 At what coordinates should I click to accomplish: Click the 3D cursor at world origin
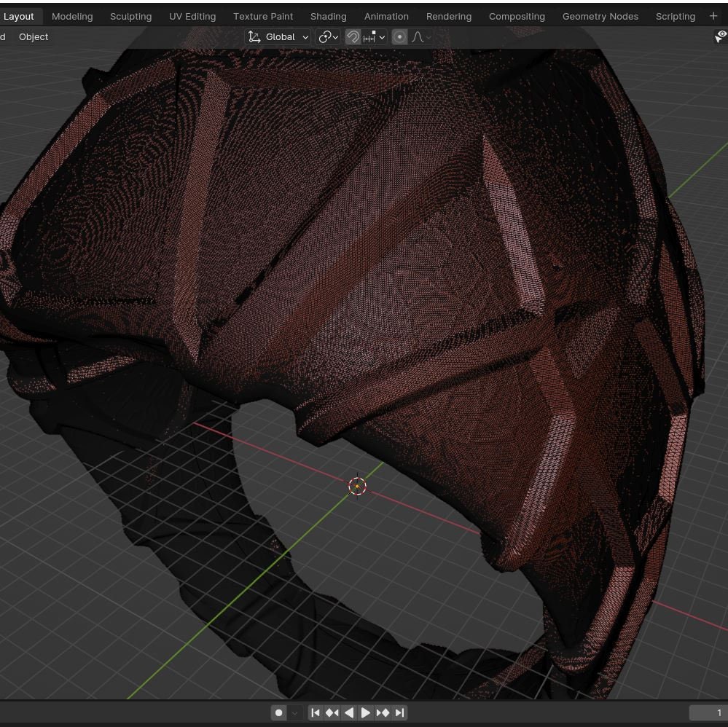(357, 486)
